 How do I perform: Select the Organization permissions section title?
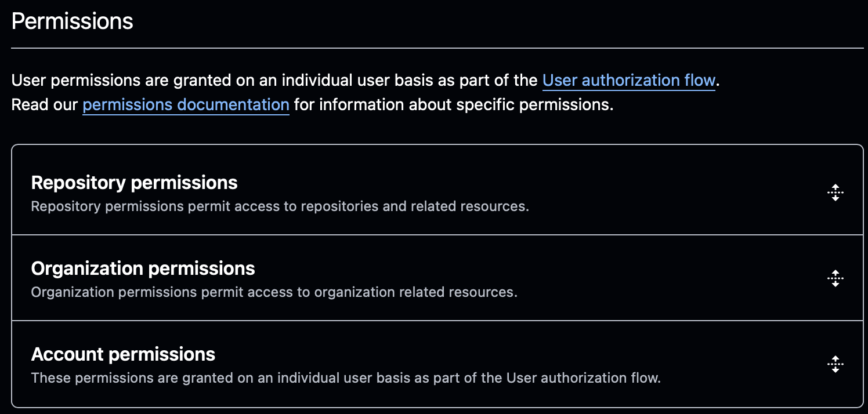(143, 268)
